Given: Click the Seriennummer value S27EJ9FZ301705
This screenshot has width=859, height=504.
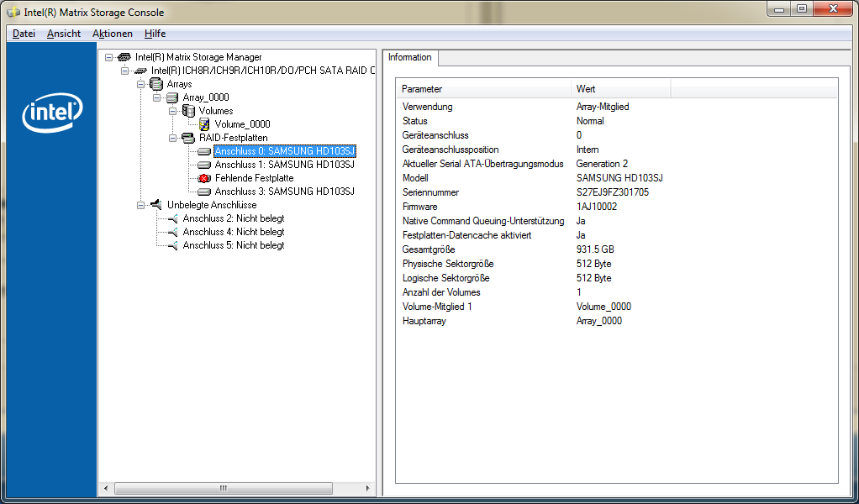Looking at the screenshot, I should coord(613,192).
